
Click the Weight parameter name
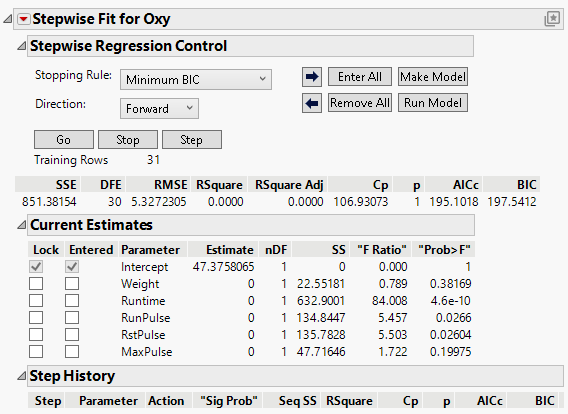pos(140,284)
